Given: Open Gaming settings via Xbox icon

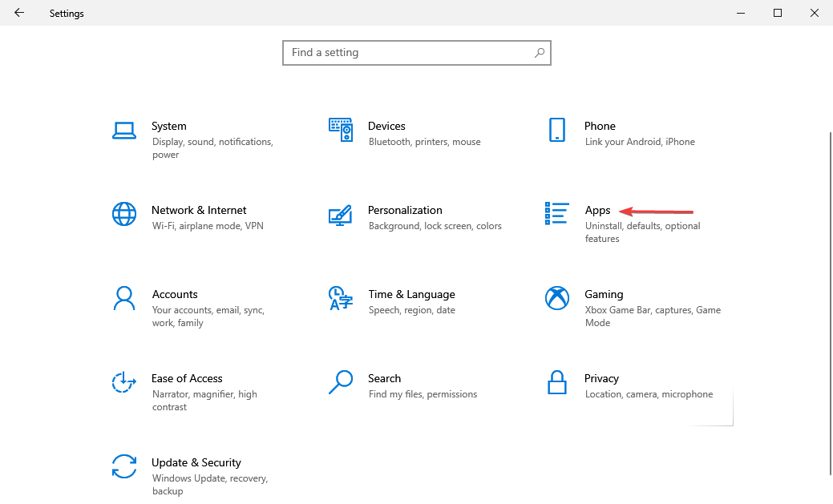Looking at the screenshot, I should point(556,298).
